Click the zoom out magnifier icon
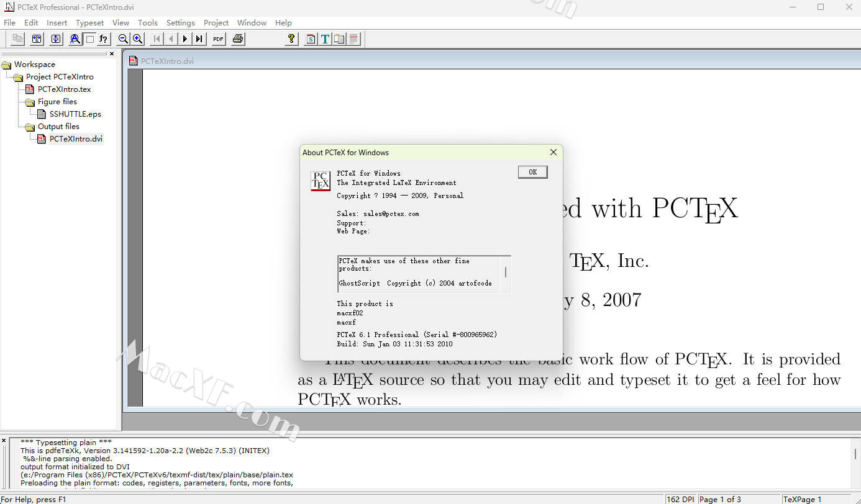 123,39
